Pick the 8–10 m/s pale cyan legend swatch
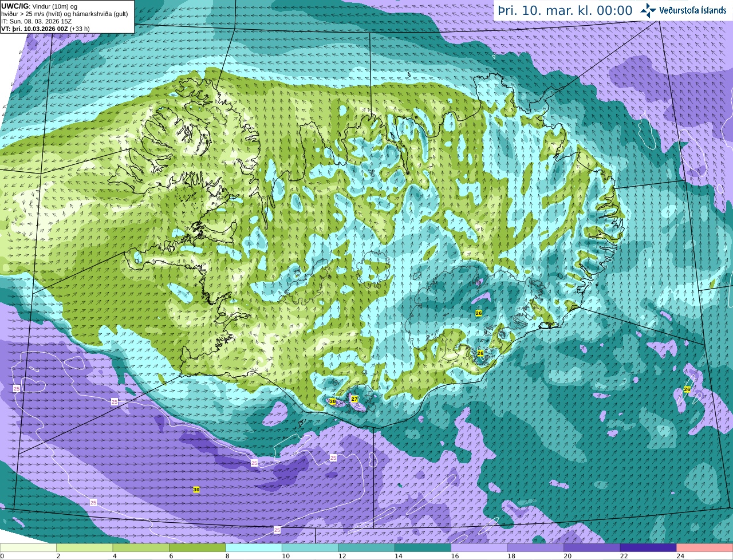Image resolution: width=733 pixels, height=560 pixels. click(254, 547)
